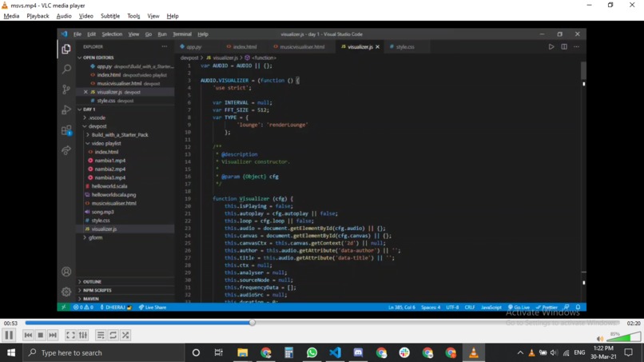The image size is (644, 362).
Task: Click VS Code Run file play icon
Action: click(551, 47)
